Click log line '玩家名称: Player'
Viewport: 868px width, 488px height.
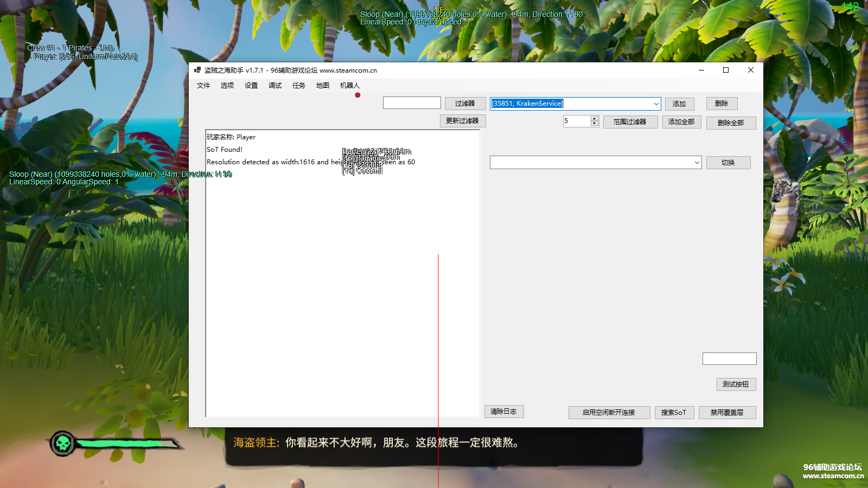pos(231,137)
